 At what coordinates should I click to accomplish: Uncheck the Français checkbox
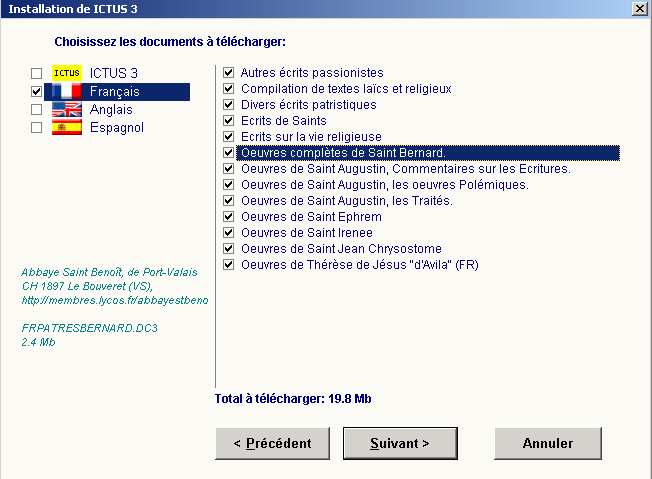(37, 91)
